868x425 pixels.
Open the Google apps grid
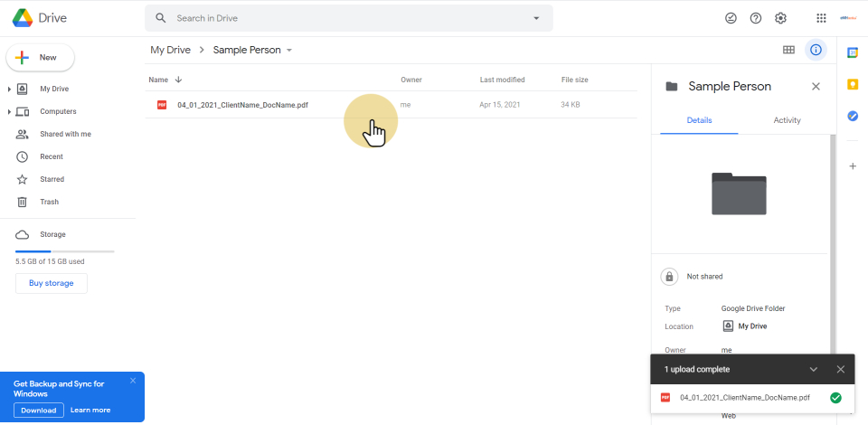(x=821, y=18)
